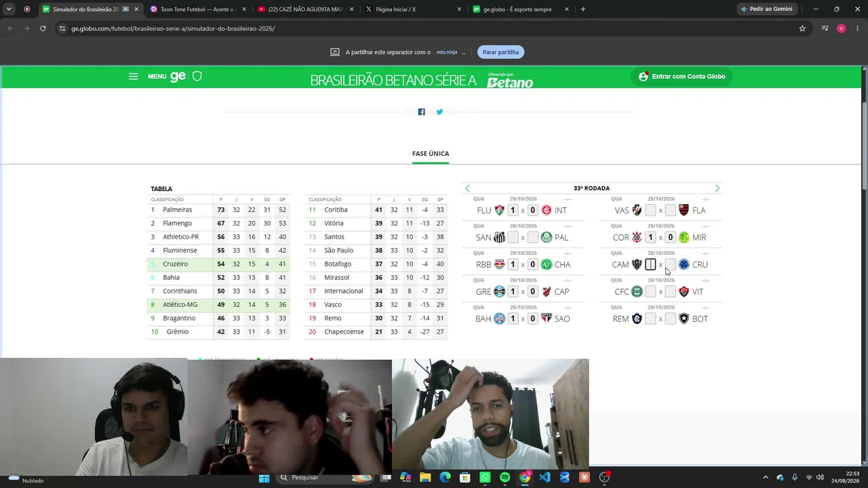The image size is (868, 488).
Task: Click the Palmeiras crest in SAN x PAL
Action: click(547, 237)
